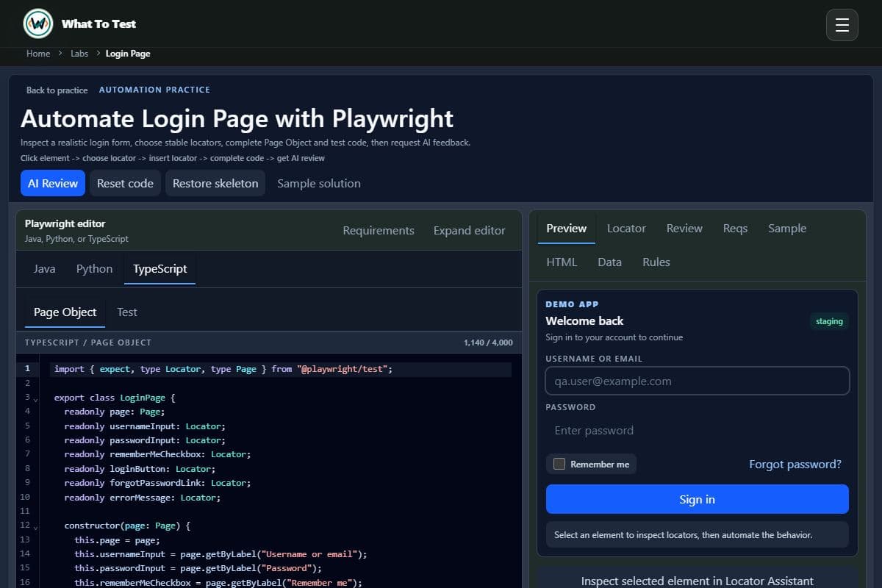Select the Preview tab
This screenshot has height=588, width=882.
pos(567,228)
